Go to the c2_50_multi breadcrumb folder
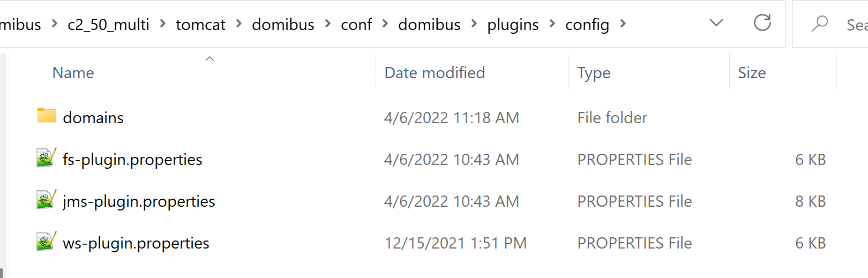This screenshot has width=868, height=278. click(108, 25)
